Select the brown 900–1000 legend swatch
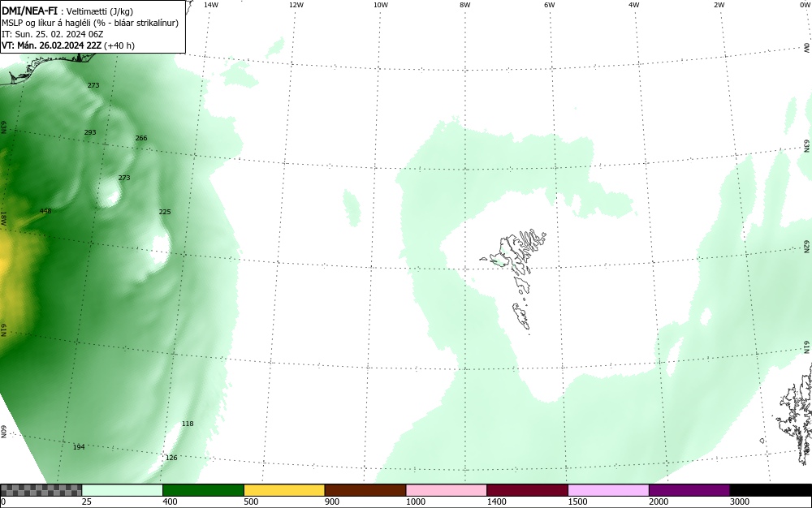Screen dimensions: 812x508 365,490
